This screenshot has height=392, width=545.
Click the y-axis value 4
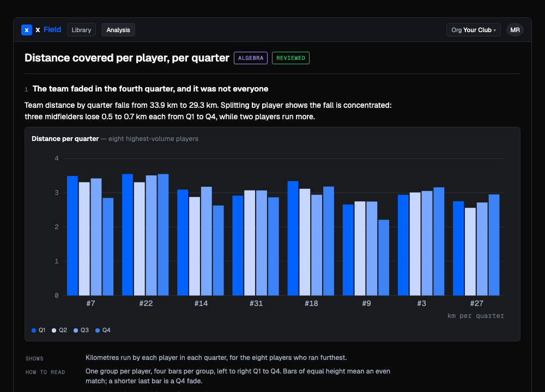click(57, 158)
